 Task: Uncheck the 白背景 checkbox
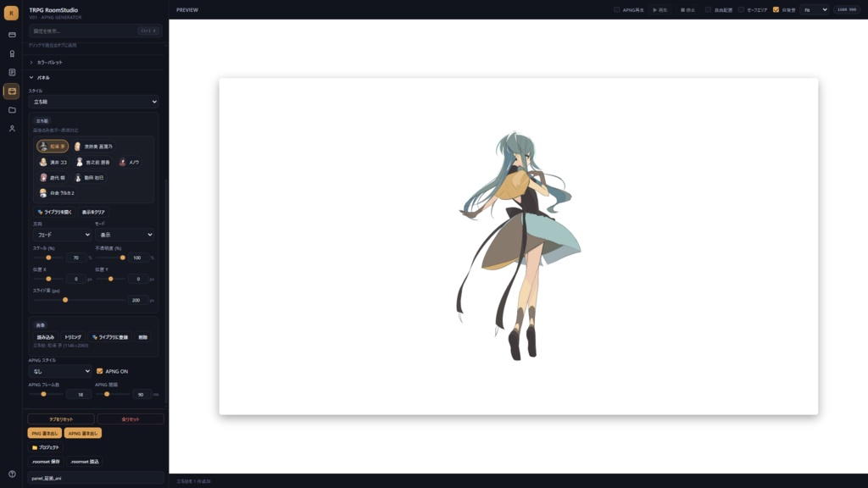pyautogui.click(x=776, y=10)
